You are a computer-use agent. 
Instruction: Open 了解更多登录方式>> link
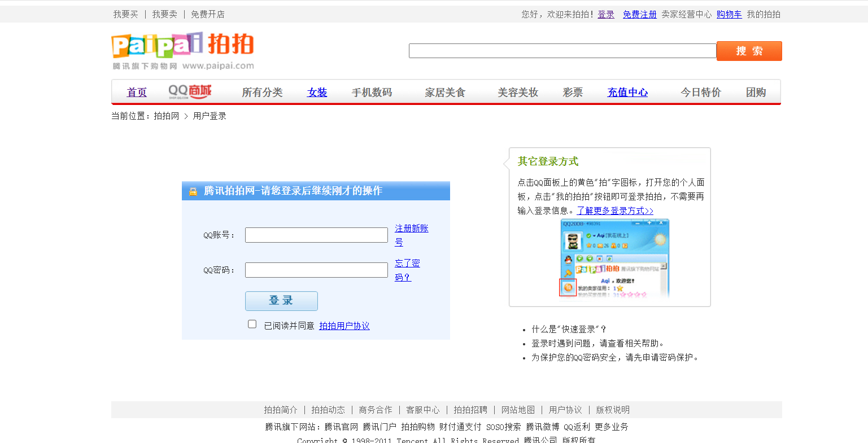click(x=615, y=210)
